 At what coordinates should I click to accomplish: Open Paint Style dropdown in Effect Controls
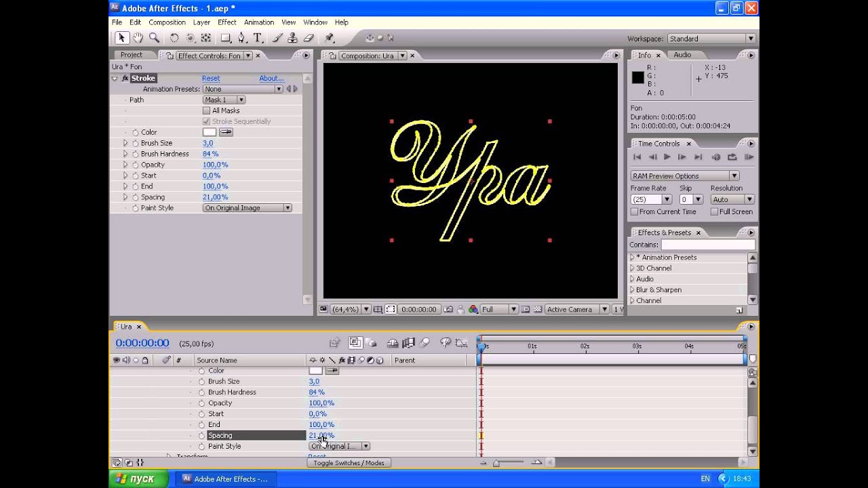[x=248, y=208]
